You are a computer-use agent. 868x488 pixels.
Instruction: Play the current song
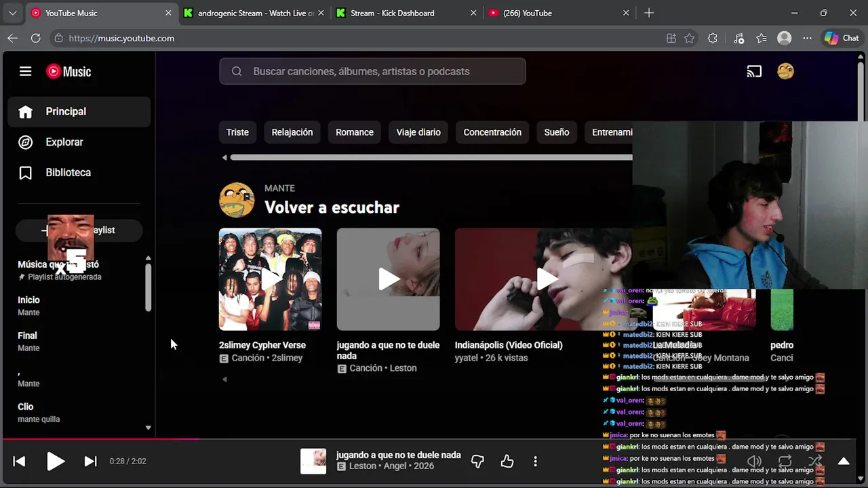click(56, 462)
